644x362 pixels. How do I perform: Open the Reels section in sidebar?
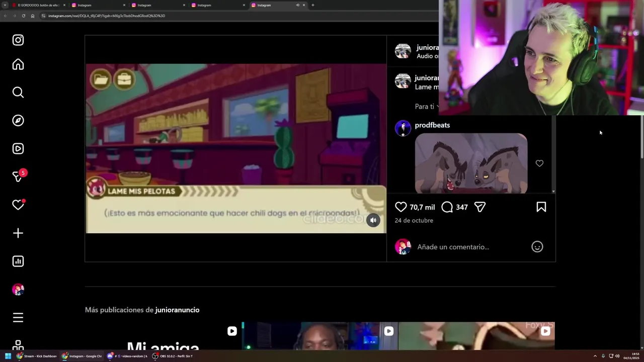click(18, 149)
